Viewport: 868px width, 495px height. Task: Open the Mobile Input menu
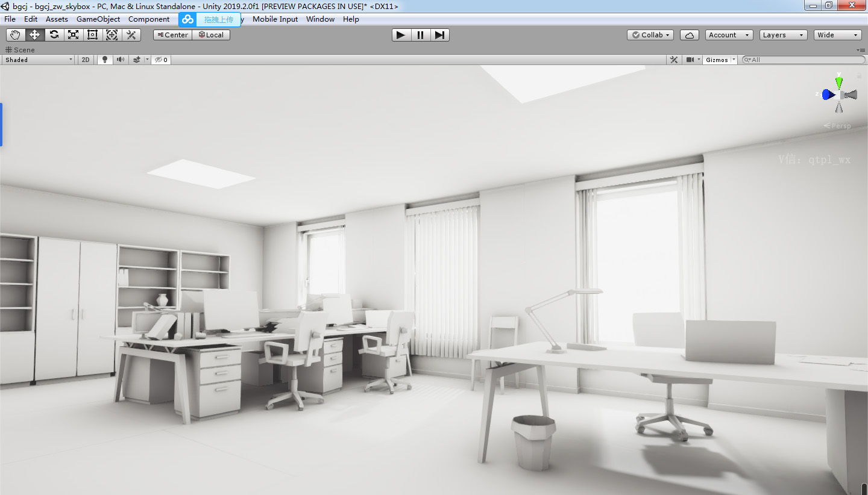275,19
